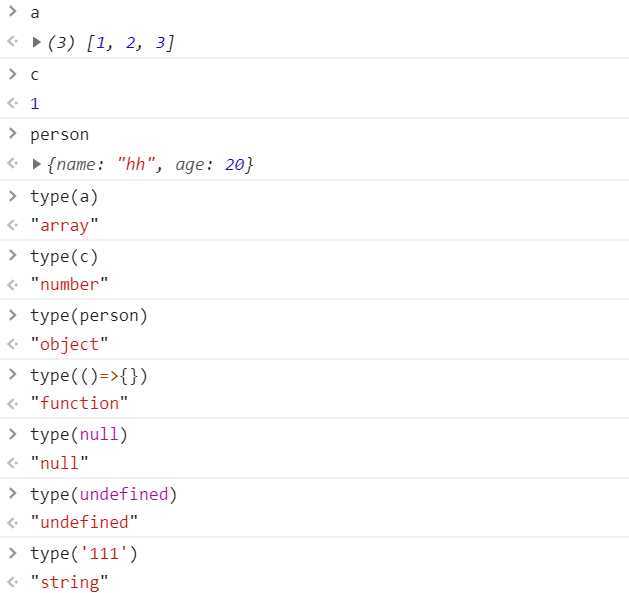Image resolution: width=629 pixels, height=593 pixels.
Task: Click the input chevron beside type(()=>{})
Action: click(13, 375)
